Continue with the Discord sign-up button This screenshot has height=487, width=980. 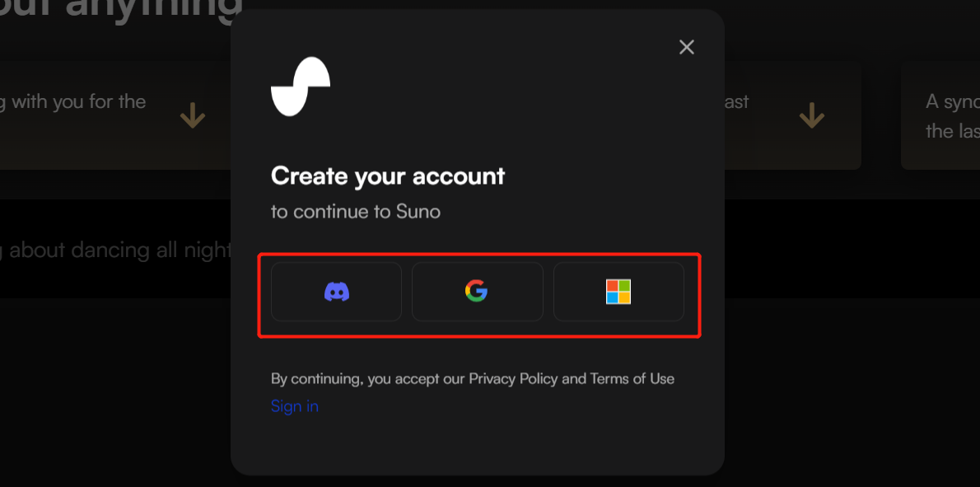point(336,292)
